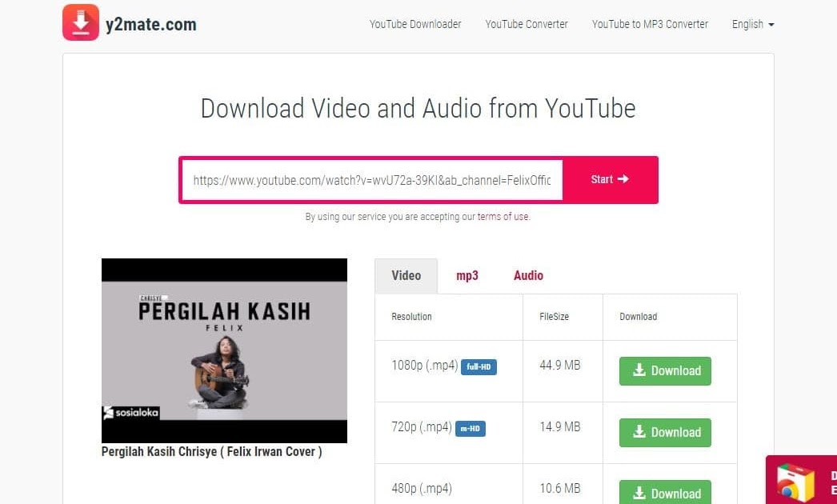Click the y2mate.com site title text
This screenshot has width=837, height=504.
click(x=151, y=24)
